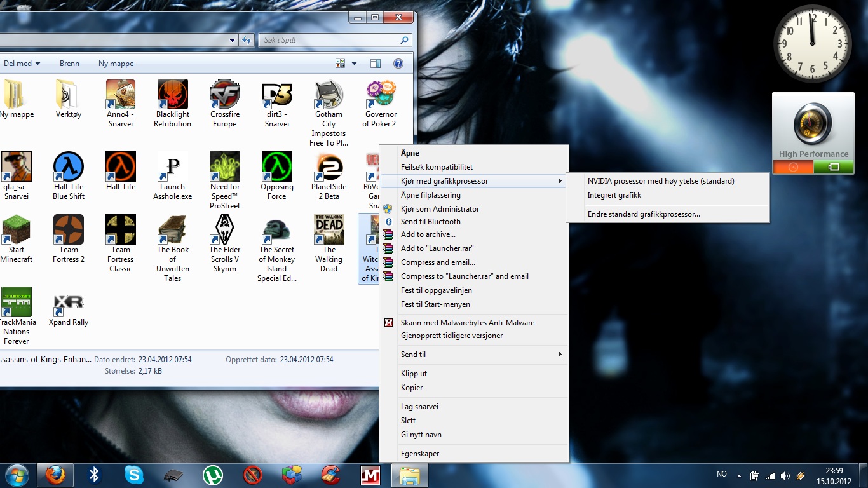The image size is (868, 488).
Task: Choose Feilsøk kompatibilitet
Action: pyautogui.click(x=474, y=167)
